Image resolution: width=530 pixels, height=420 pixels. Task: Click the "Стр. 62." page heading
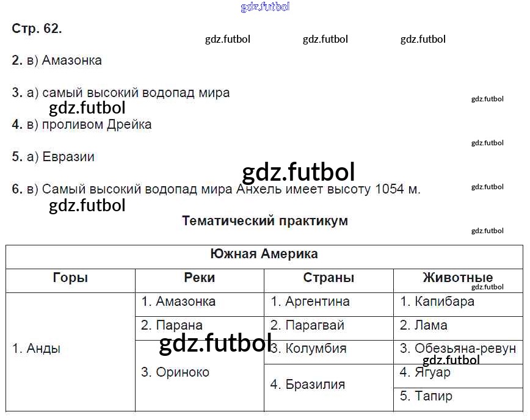[37, 29]
